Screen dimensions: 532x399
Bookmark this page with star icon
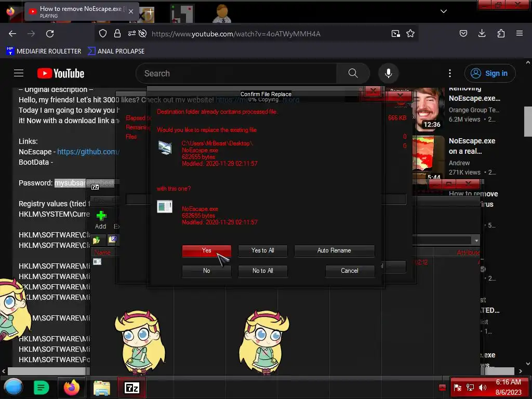pos(410,33)
